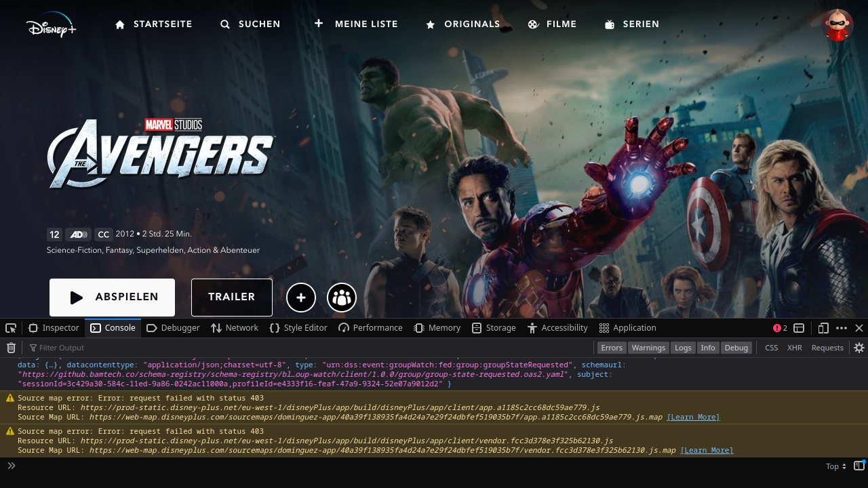Click the Disney+ logo
The width and height of the screenshot is (868, 488).
click(x=52, y=25)
